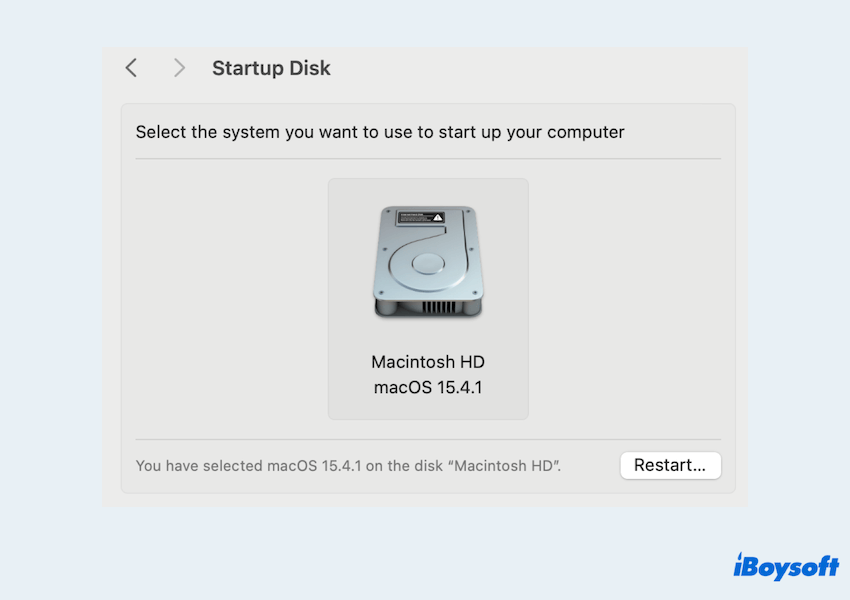
Task: Click the quoted "Macintosh HD" in status text
Action: [506, 466]
